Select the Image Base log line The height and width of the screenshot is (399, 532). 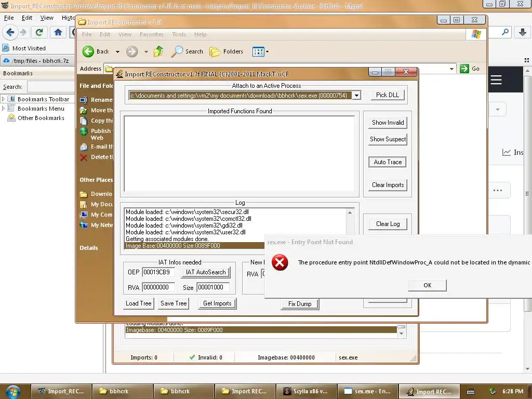point(195,246)
